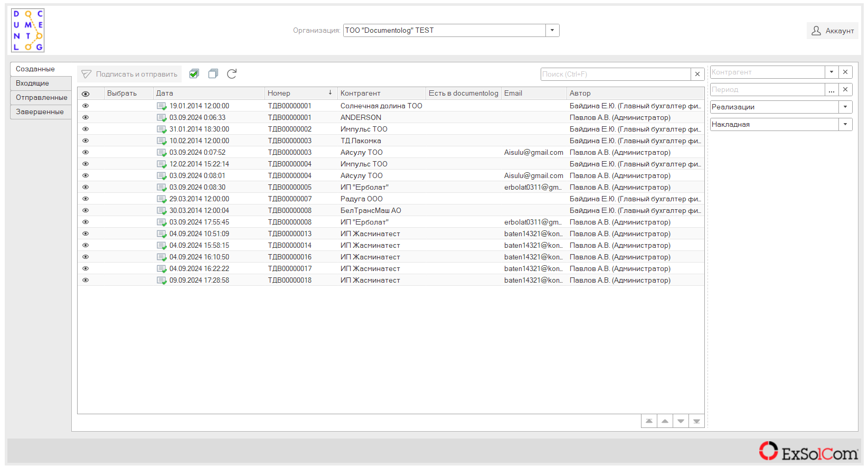Focus the Период input field
Screen dimensions: 868x466
click(x=767, y=89)
